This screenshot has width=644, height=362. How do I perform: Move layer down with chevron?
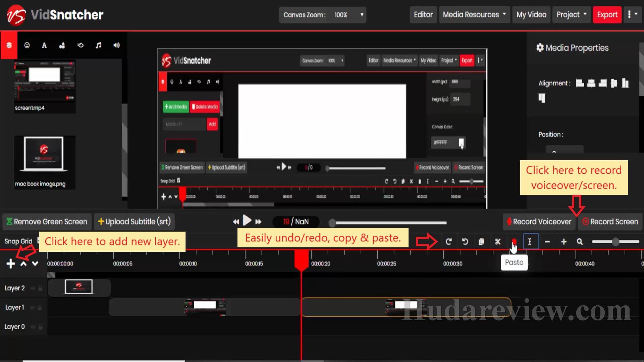35,264
